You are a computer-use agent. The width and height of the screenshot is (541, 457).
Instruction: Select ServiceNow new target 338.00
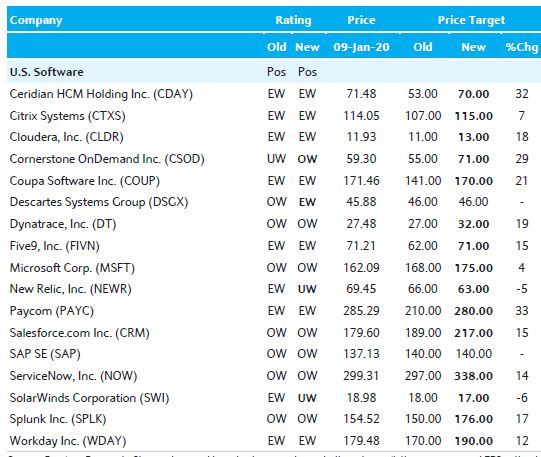pos(474,376)
